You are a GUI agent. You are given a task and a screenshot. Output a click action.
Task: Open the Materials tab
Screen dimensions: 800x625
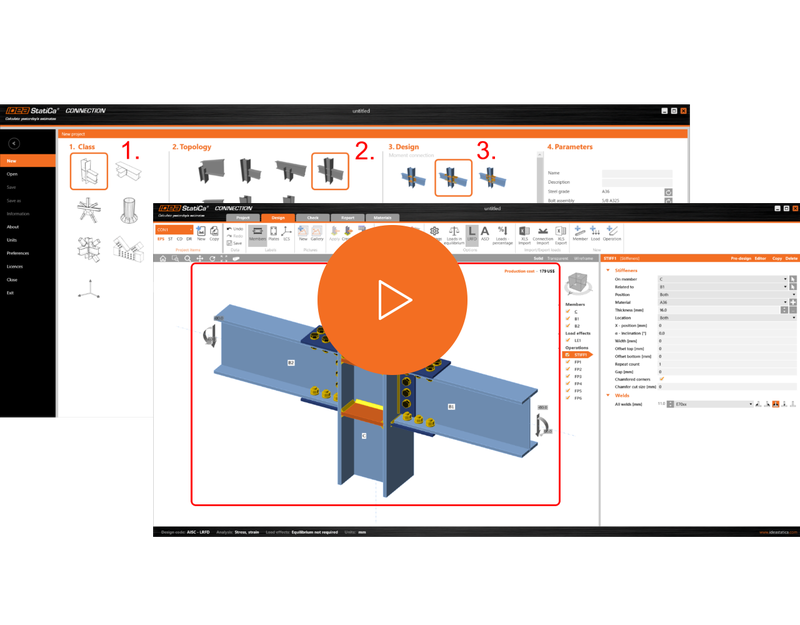382,218
